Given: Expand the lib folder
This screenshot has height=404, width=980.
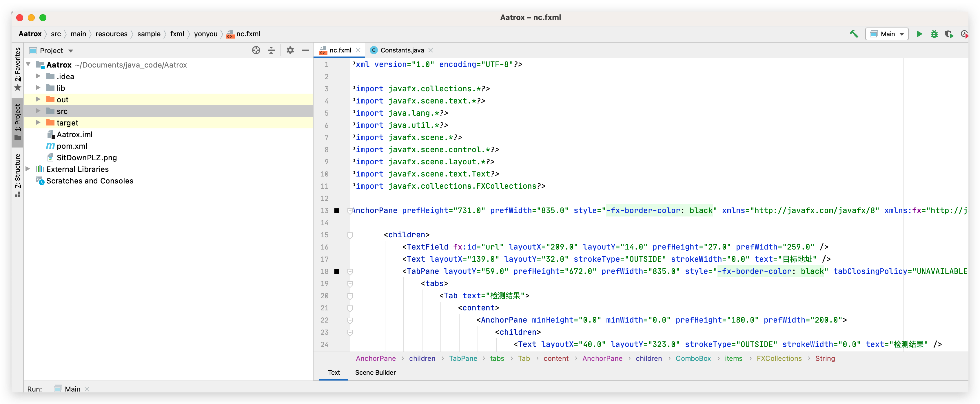Looking at the screenshot, I should pos(38,88).
